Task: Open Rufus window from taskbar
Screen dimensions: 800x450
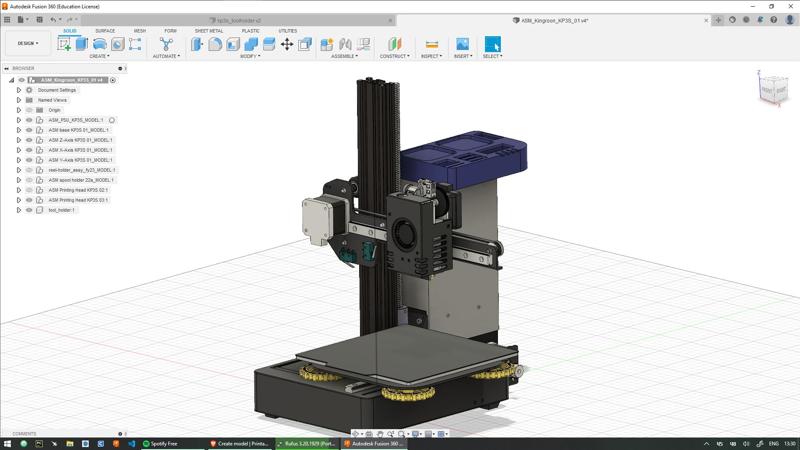Action: point(306,444)
